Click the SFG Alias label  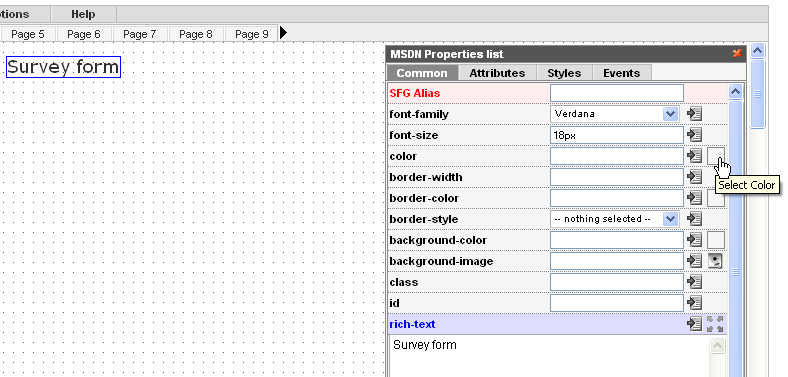pos(415,93)
